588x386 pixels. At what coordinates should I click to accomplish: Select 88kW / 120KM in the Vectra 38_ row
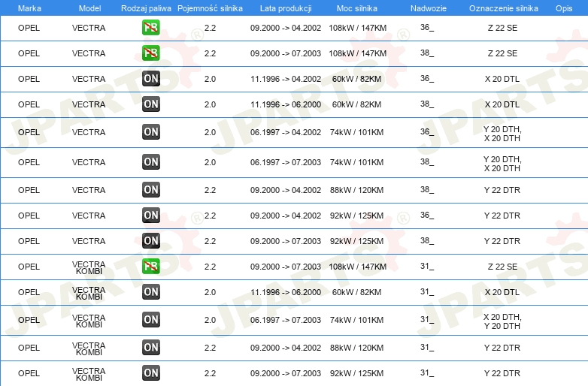tap(356, 190)
